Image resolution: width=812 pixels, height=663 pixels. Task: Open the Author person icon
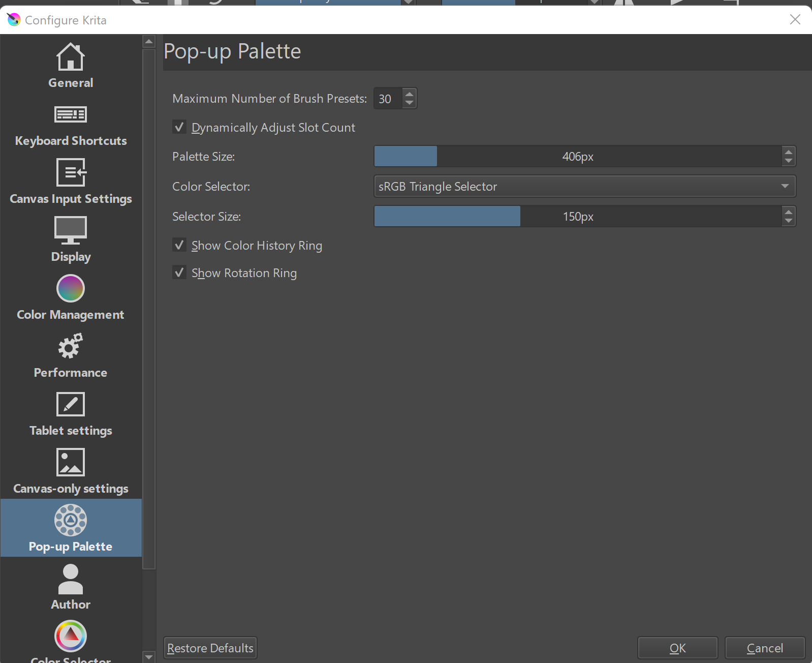(x=71, y=580)
